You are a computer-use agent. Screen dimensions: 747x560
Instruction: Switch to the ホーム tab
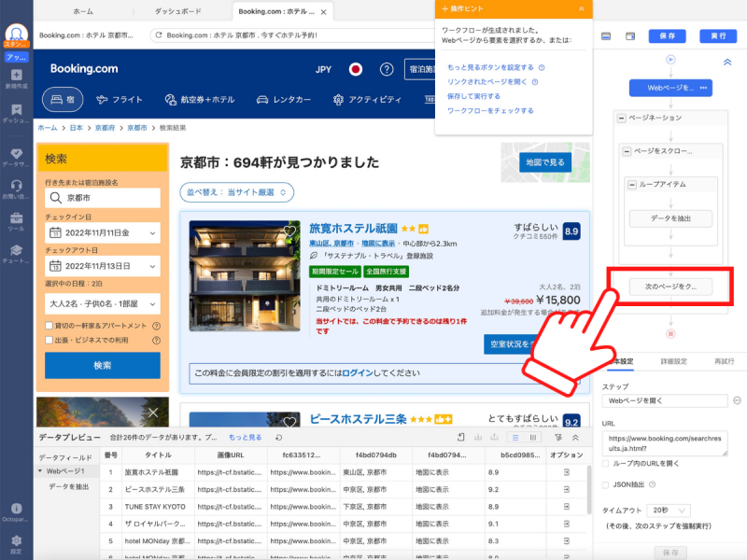(83, 11)
